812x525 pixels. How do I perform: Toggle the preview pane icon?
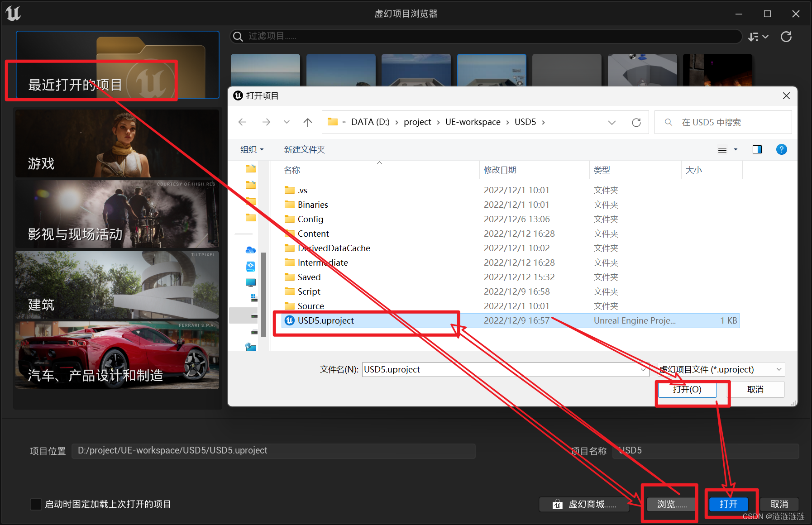[757, 149]
